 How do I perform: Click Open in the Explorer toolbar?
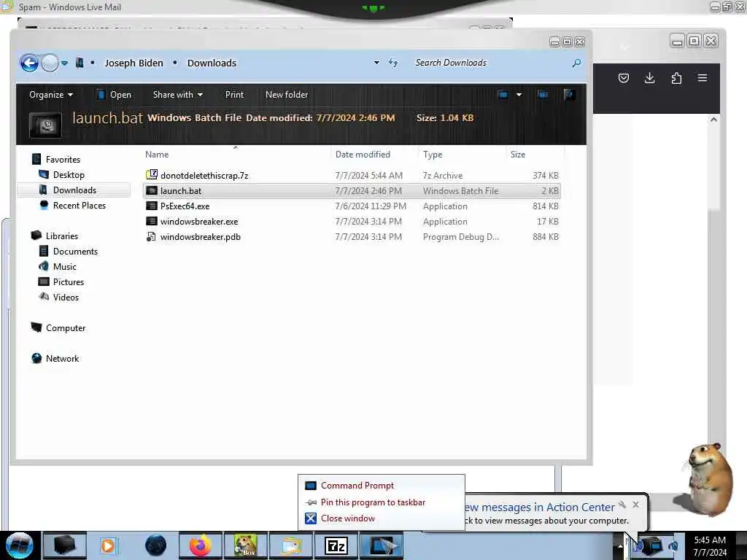pos(114,94)
